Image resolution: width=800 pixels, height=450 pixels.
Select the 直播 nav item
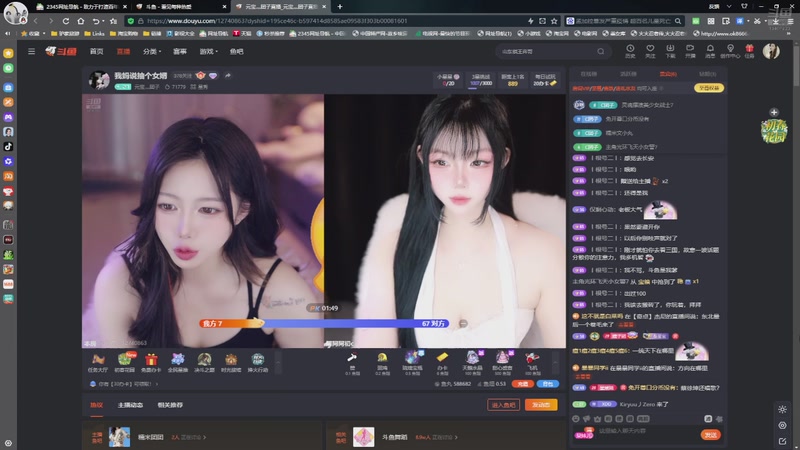pyautogui.click(x=123, y=52)
